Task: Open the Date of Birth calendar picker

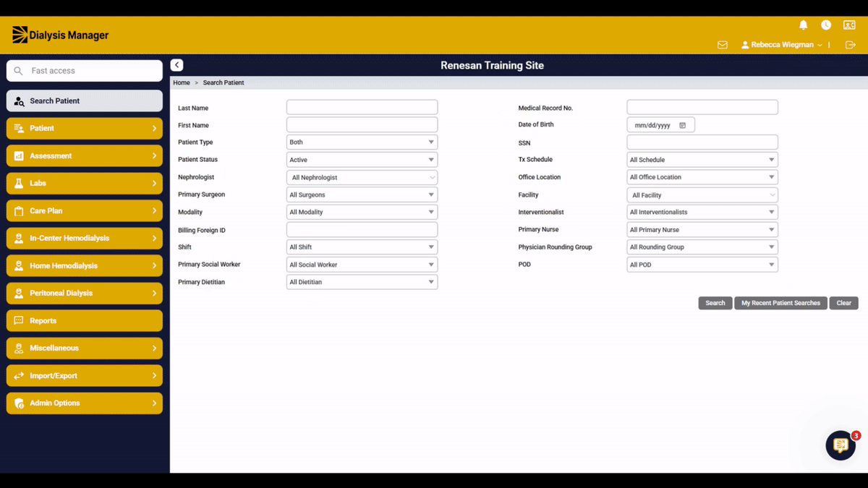Action: (x=682, y=125)
